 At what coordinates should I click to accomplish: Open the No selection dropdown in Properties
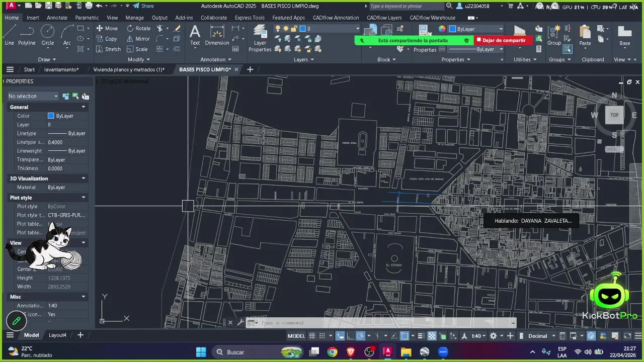[x=33, y=96]
